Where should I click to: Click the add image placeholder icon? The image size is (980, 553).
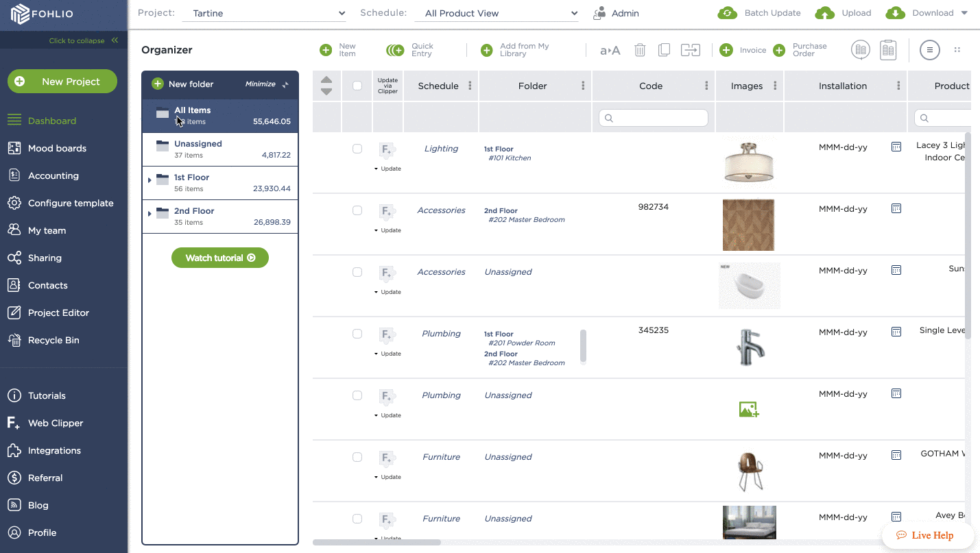pos(748,410)
